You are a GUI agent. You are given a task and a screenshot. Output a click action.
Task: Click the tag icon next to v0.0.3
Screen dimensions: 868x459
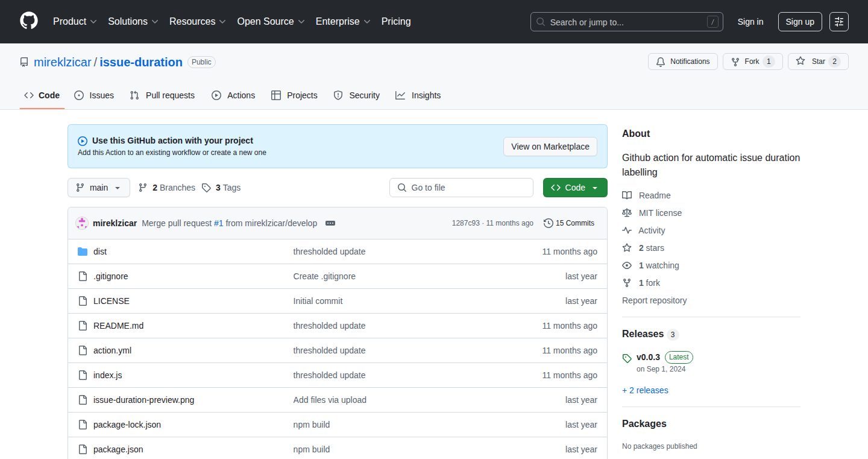[627, 358]
